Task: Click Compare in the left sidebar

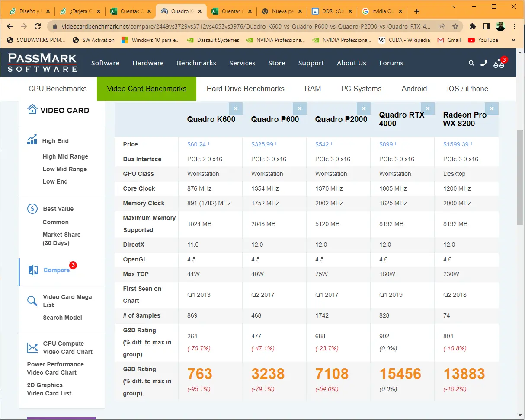Action: tap(56, 270)
